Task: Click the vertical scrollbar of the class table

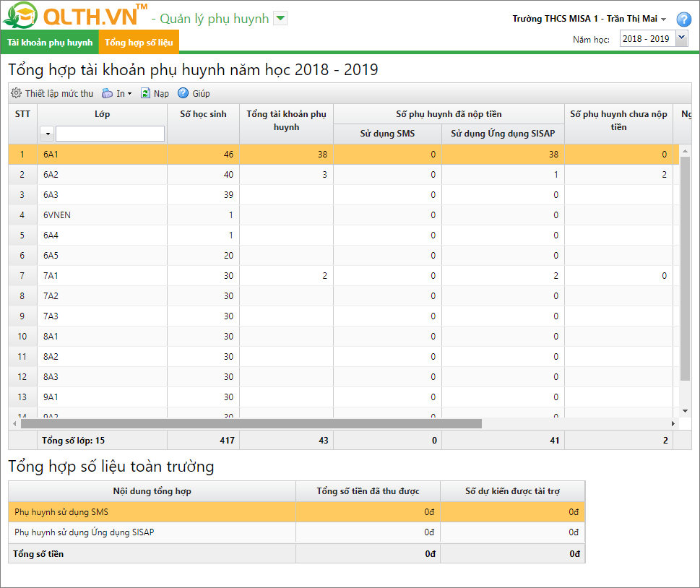Action: 685,267
